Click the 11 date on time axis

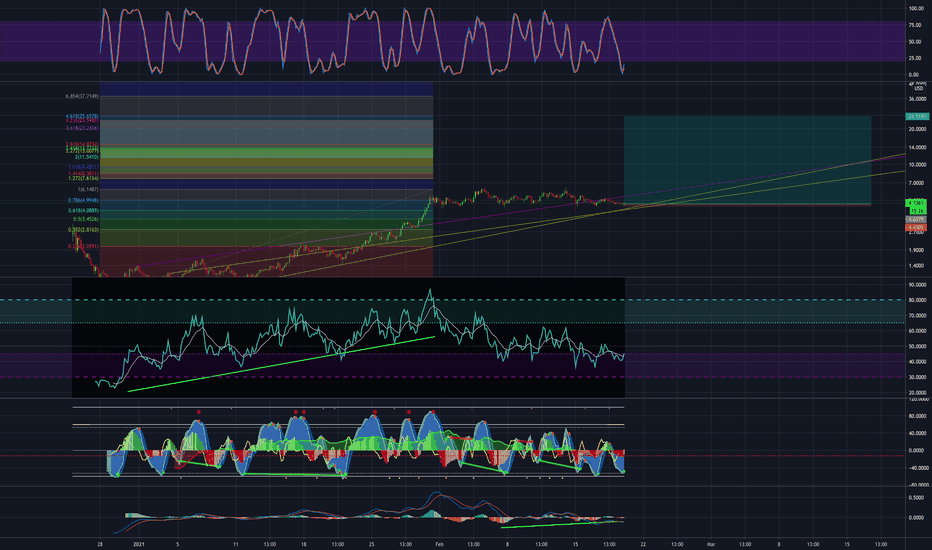point(236,544)
